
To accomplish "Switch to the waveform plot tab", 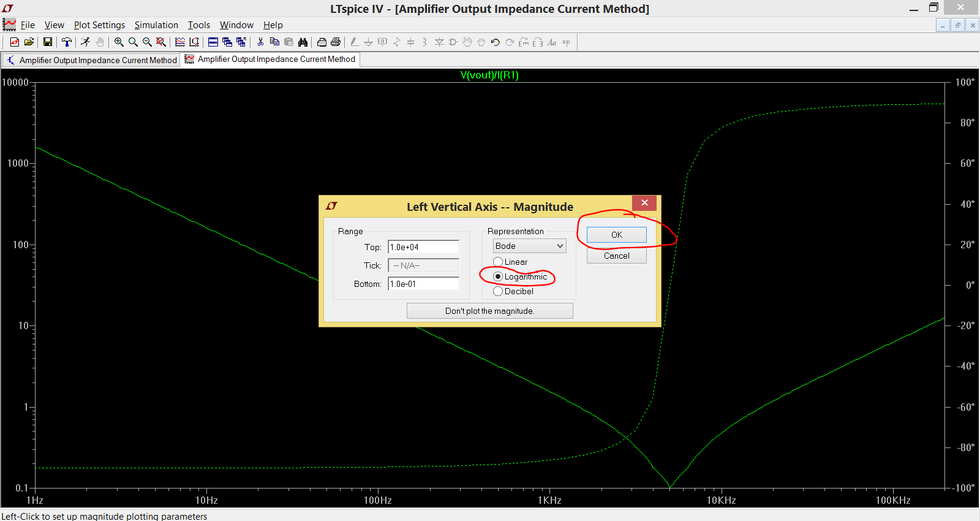I will 270,59.
